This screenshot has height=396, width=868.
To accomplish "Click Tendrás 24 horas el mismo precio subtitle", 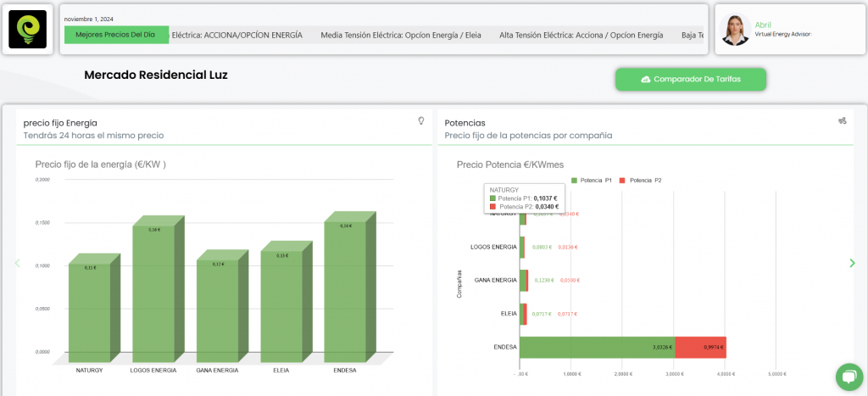I will [x=93, y=135].
